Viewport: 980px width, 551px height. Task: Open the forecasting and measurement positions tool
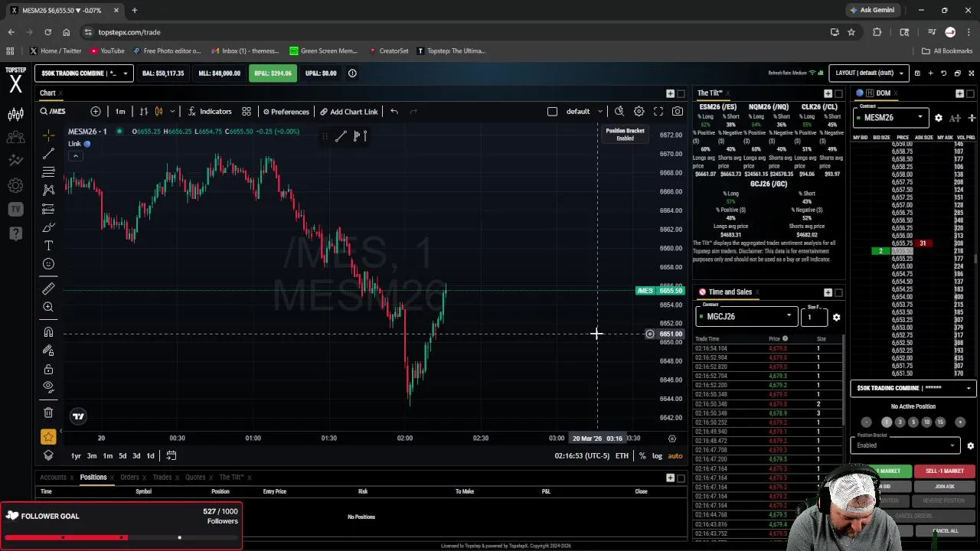tap(48, 208)
